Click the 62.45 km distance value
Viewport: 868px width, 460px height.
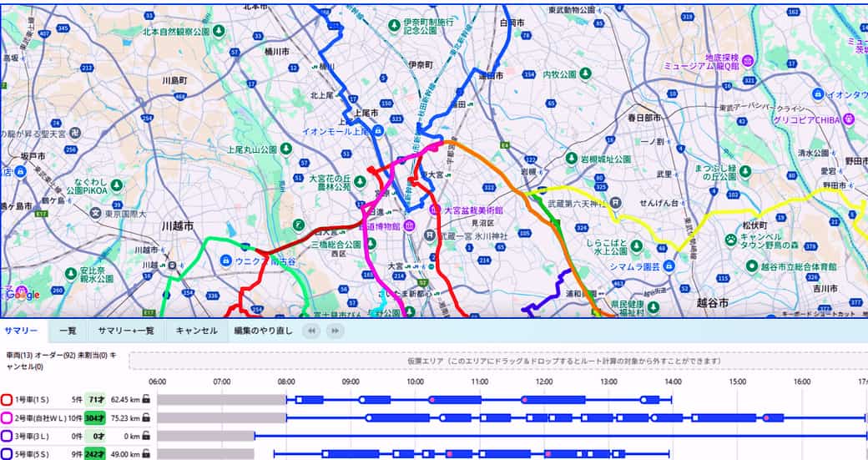click(x=125, y=399)
